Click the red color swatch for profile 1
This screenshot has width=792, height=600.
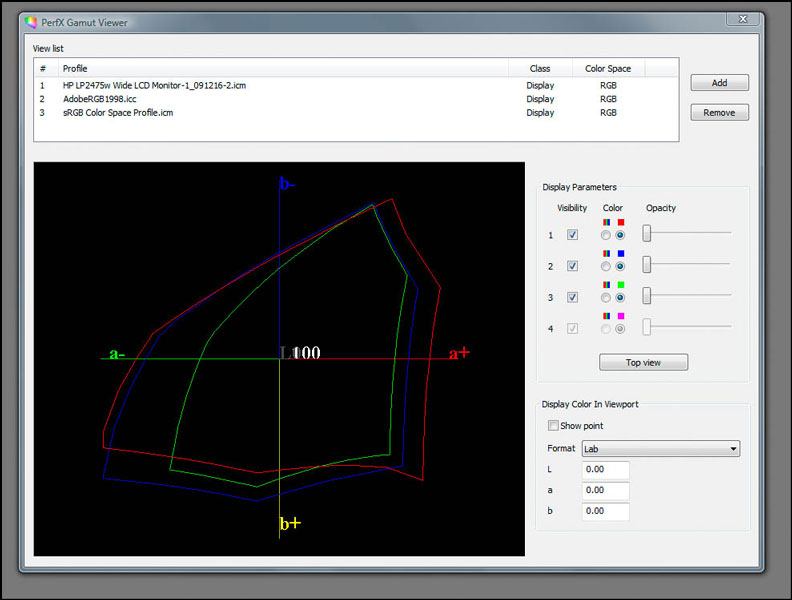(x=621, y=223)
